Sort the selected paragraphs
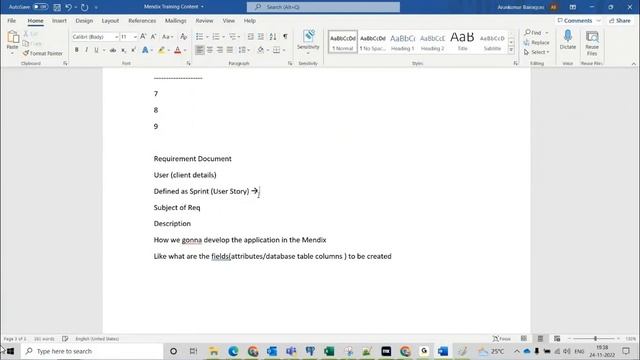 click(273, 37)
